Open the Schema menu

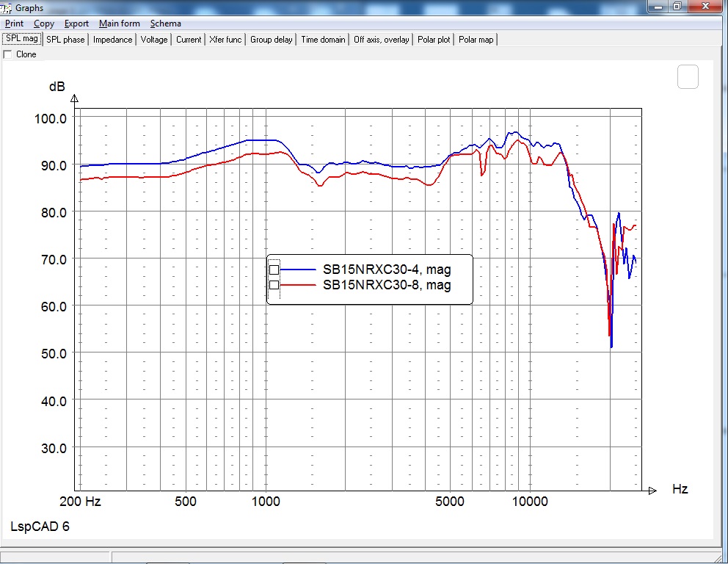click(x=165, y=23)
